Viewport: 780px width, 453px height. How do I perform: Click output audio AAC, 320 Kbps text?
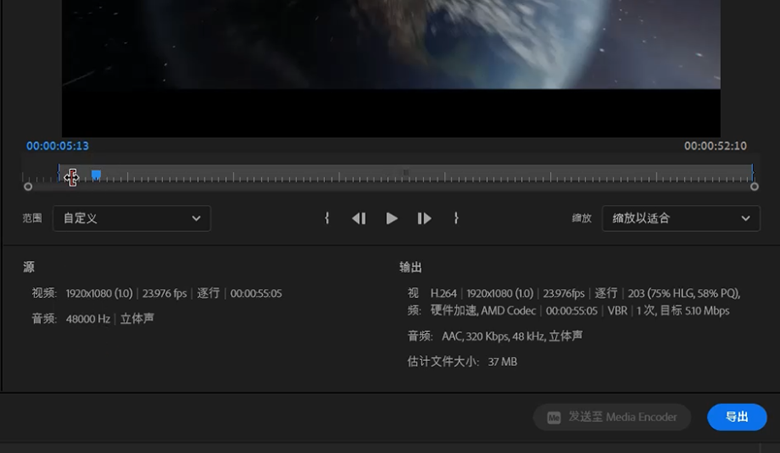pyautogui.click(x=475, y=336)
